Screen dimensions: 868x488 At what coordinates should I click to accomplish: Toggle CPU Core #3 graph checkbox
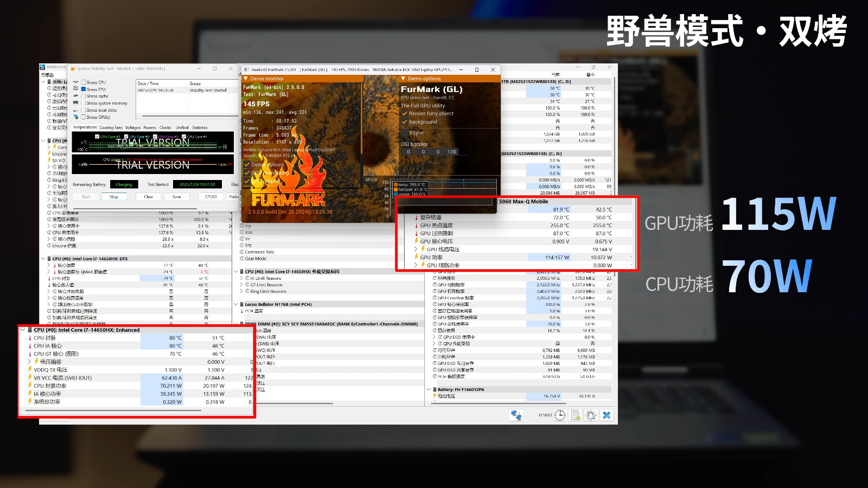point(155,137)
